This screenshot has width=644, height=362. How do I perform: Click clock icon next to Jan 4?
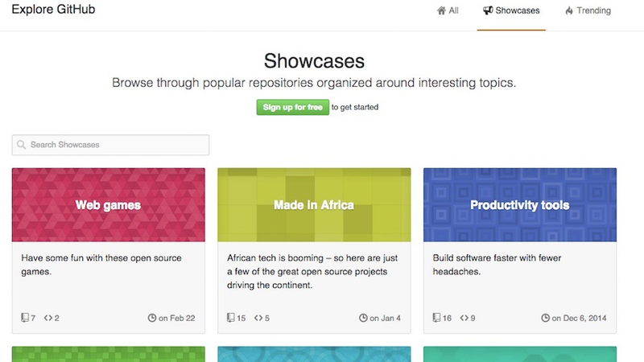pos(363,318)
